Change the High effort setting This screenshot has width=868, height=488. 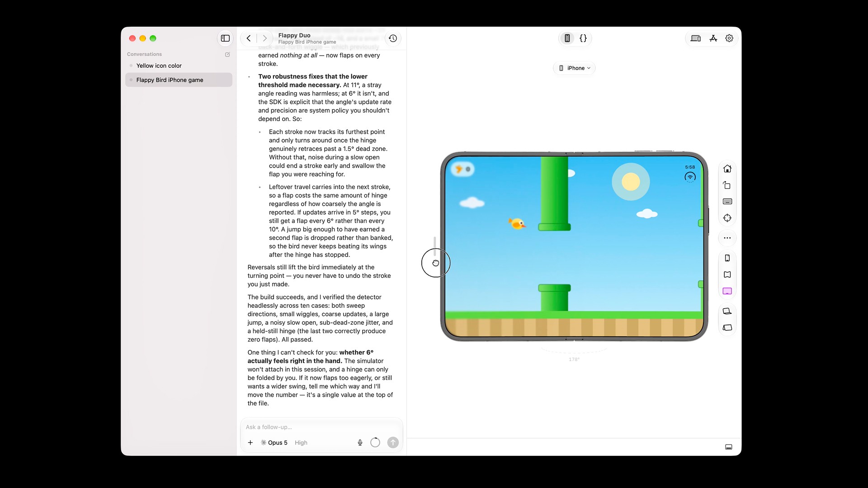pyautogui.click(x=301, y=443)
